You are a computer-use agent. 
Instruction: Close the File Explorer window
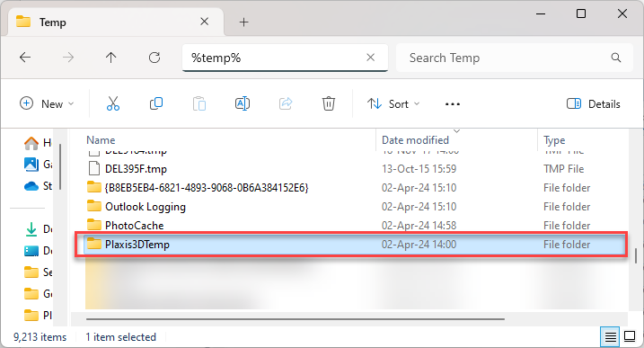pyautogui.click(x=622, y=14)
